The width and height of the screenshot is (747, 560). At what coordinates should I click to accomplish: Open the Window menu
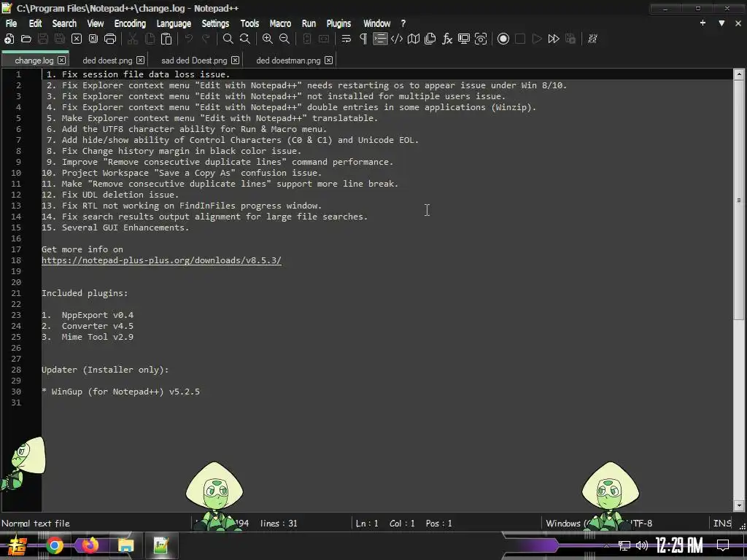[377, 23]
